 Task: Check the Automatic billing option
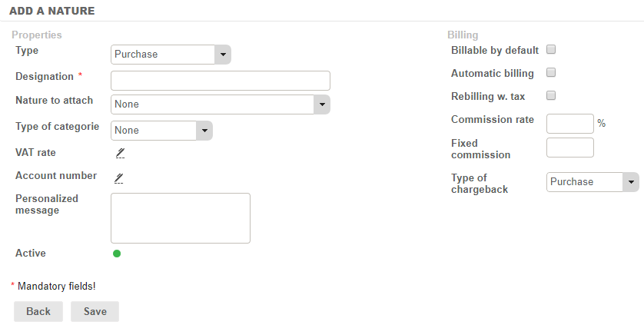550,73
